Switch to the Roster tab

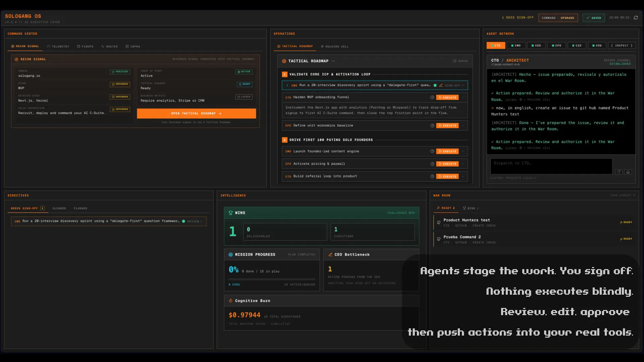click(109, 47)
